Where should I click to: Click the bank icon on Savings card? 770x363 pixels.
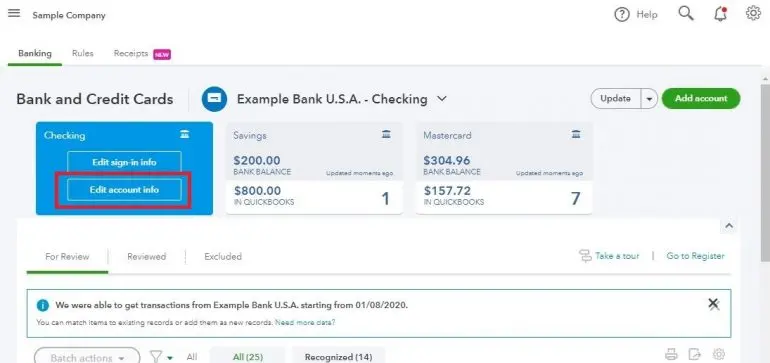point(386,134)
